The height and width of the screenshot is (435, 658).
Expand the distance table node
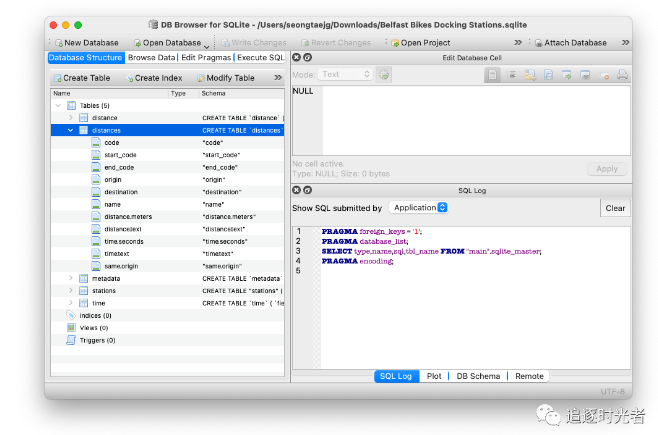pos(70,118)
